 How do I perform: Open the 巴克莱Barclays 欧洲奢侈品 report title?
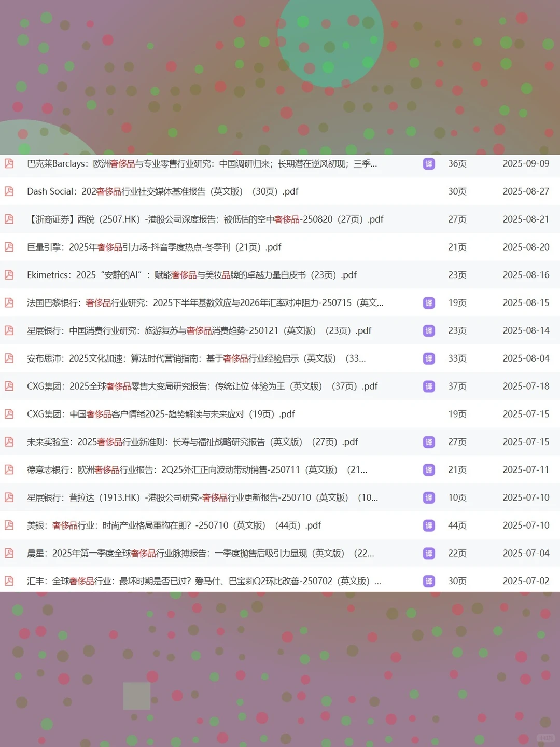coord(202,164)
